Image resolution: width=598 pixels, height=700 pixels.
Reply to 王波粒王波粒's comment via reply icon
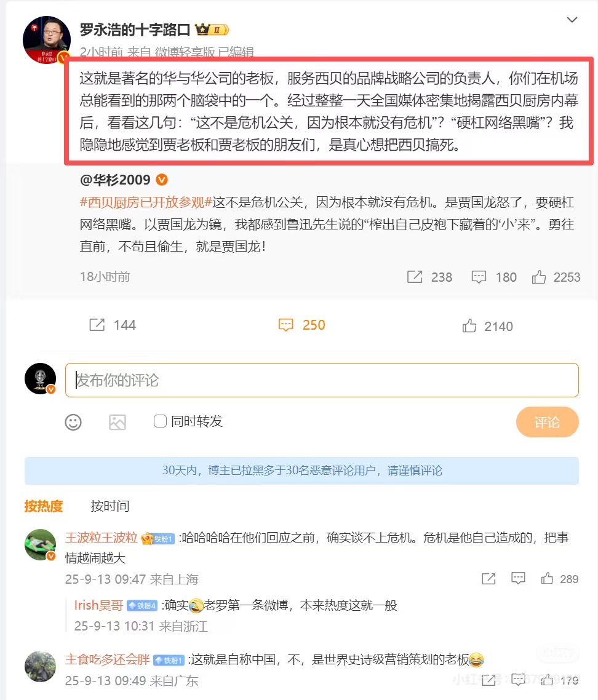[518, 579]
